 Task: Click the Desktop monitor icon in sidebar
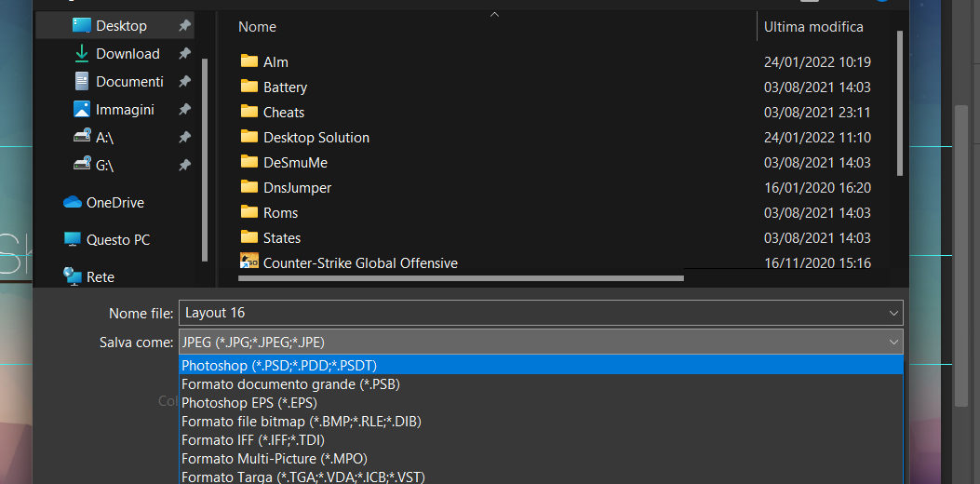tap(82, 26)
